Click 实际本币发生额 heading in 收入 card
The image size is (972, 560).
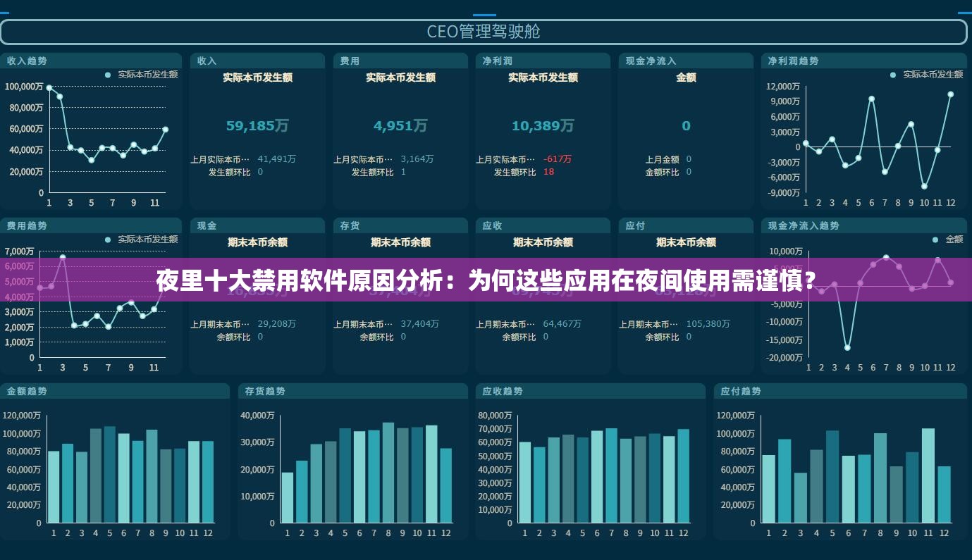click(257, 77)
